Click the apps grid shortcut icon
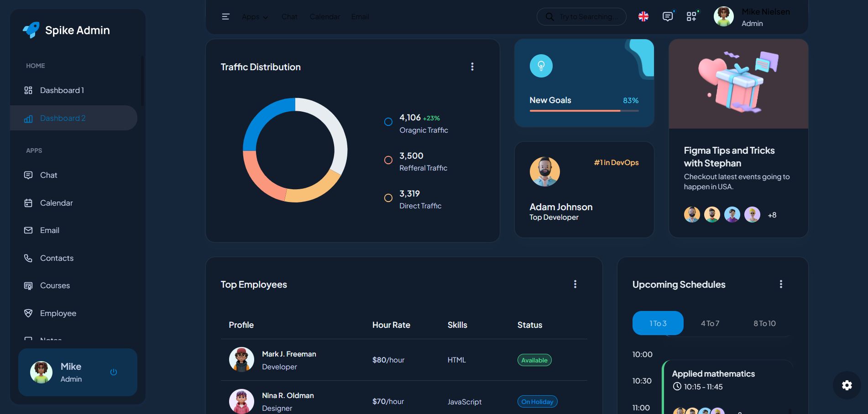Image resolution: width=868 pixels, height=414 pixels. [x=691, y=17]
